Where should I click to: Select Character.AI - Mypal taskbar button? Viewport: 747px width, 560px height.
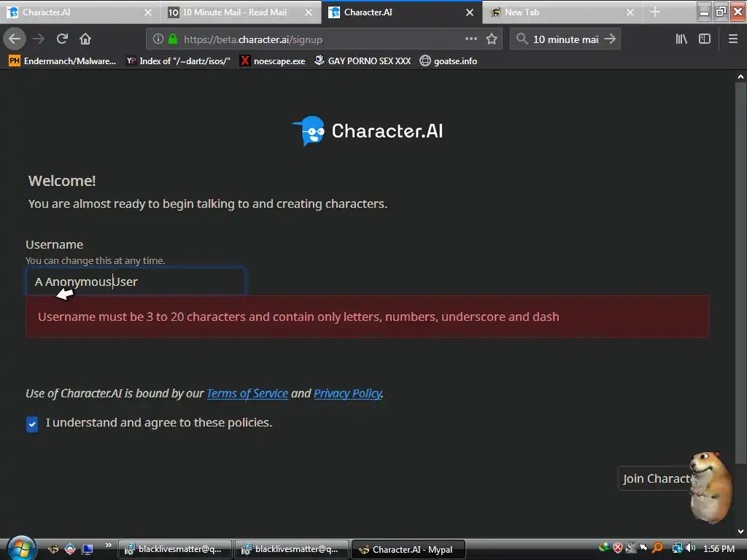[x=408, y=550]
